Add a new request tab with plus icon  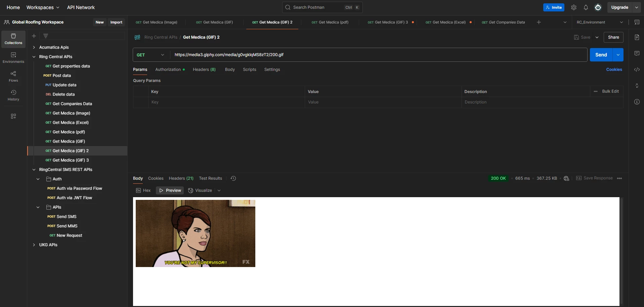coord(539,22)
